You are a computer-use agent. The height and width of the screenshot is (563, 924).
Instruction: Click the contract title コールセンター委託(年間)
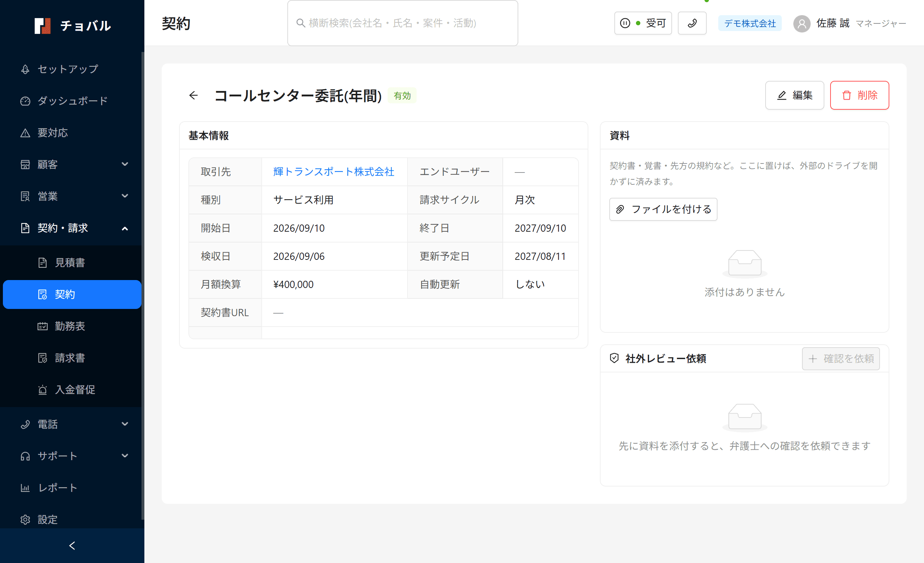[x=298, y=96]
